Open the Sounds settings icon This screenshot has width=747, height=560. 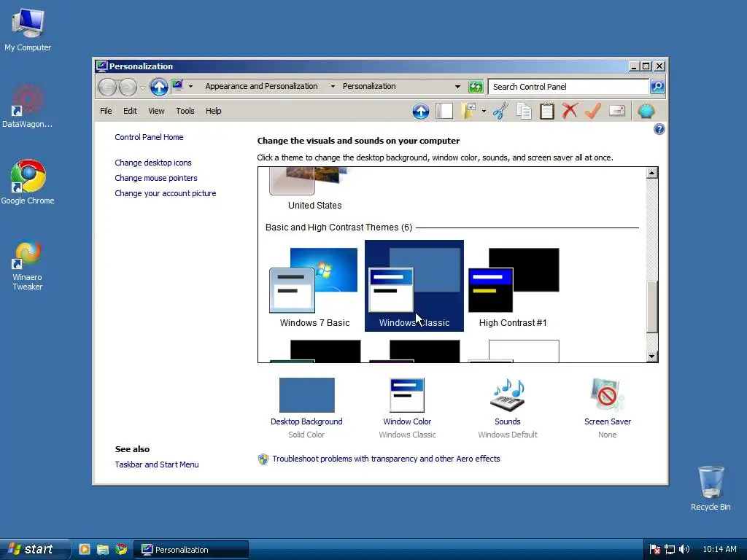click(x=508, y=395)
